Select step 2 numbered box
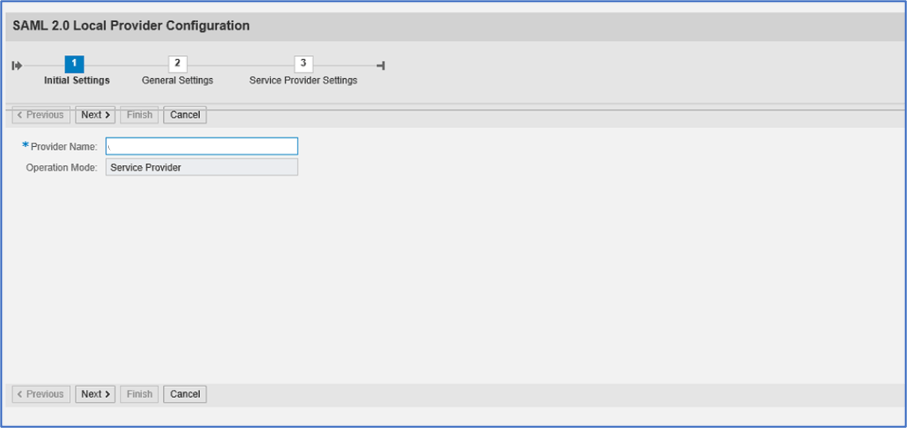908x428 pixels. pos(177,64)
